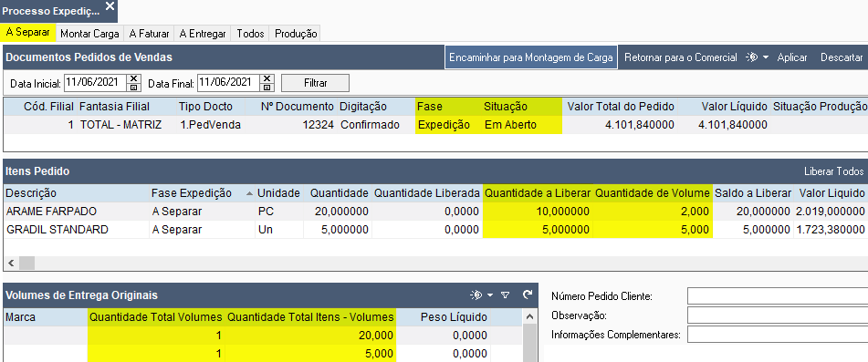Close the Processo Expedição tab
This screenshot has height=362, width=868.
pyautogui.click(x=110, y=6)
